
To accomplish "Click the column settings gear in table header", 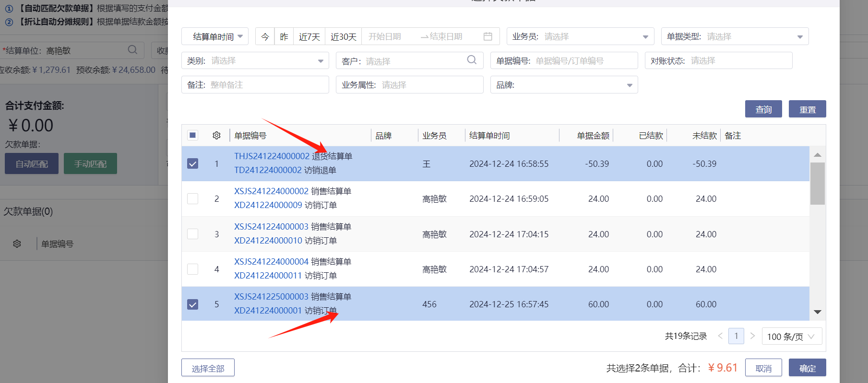I will coord(216,136).
